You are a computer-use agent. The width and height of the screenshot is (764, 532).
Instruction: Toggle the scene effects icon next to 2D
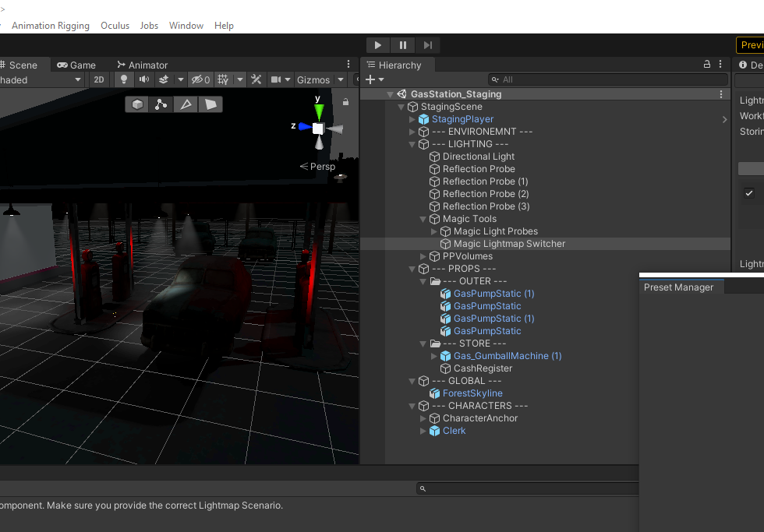(165, 79)
